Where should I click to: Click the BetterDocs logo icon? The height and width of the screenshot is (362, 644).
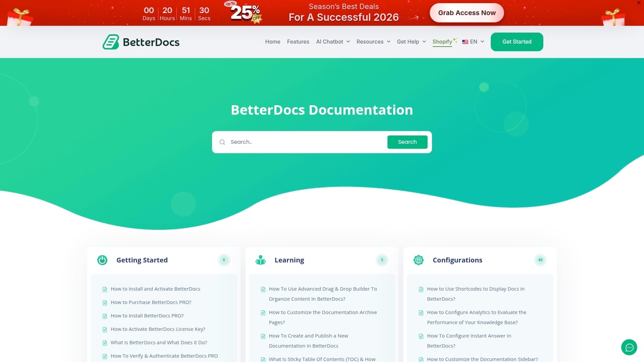click(x=110, y=42)
